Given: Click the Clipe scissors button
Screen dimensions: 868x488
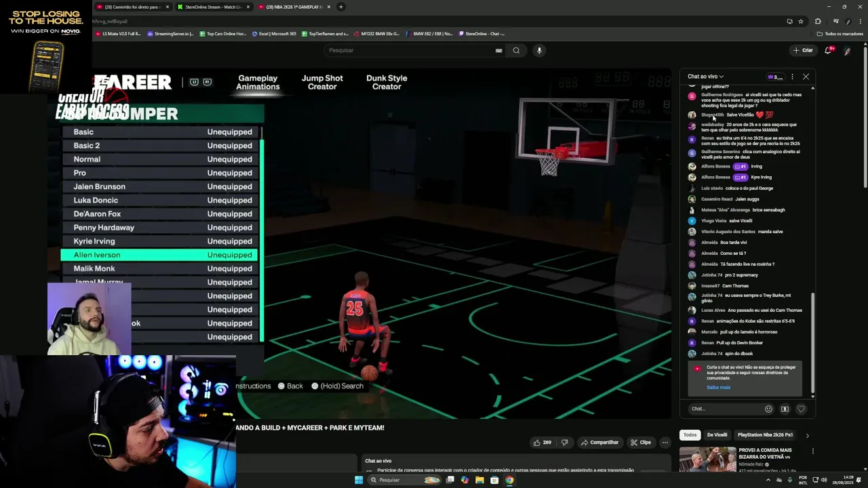Looking at the screenshot, I should coord(640,443).
